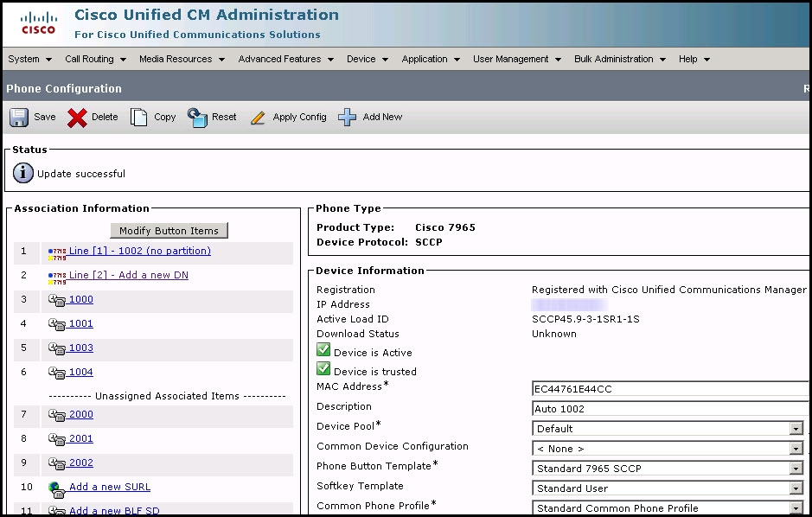812x517 pixels.
Task: Open Line [1] - 1002 link
Action: point(140,251)
